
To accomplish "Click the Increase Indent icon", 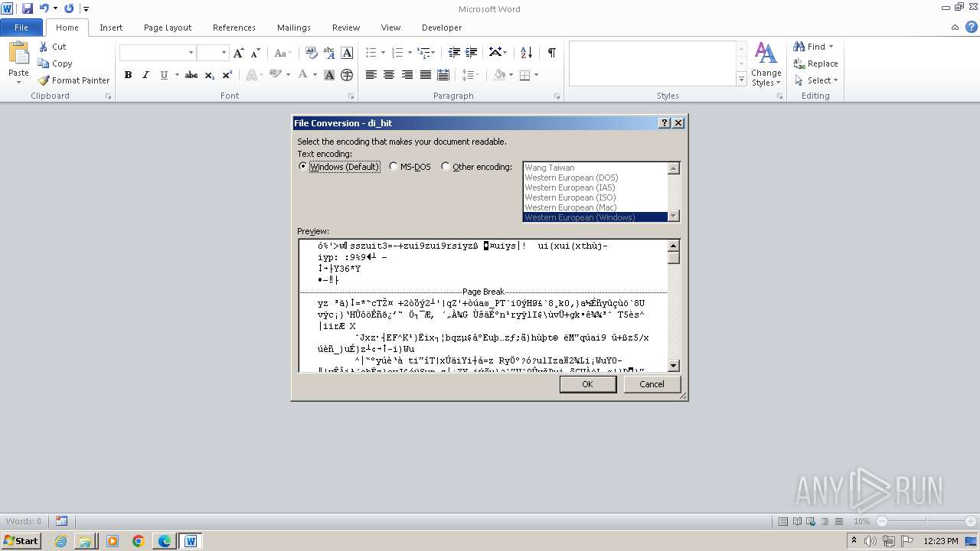I will click(x=472, y=53).
